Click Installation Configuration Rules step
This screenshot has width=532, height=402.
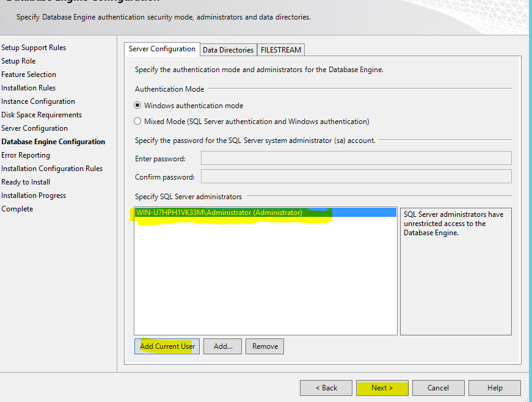coord(52,169)
